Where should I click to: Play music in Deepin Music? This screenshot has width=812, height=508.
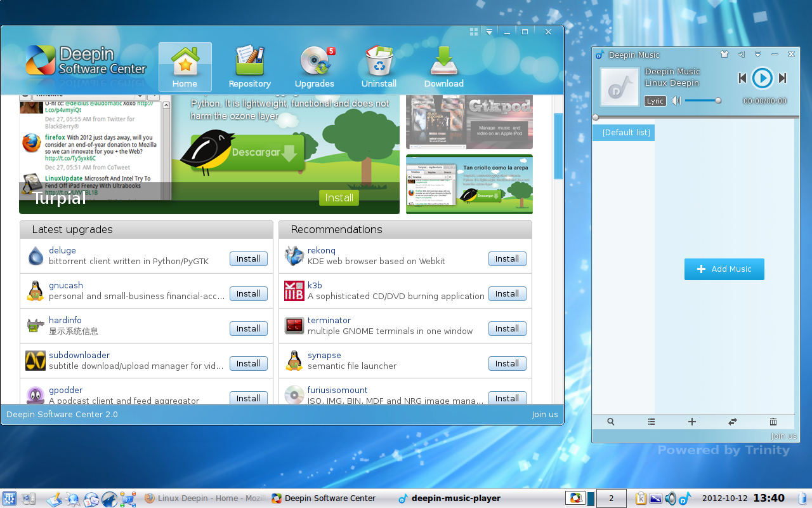click(762, 78)
